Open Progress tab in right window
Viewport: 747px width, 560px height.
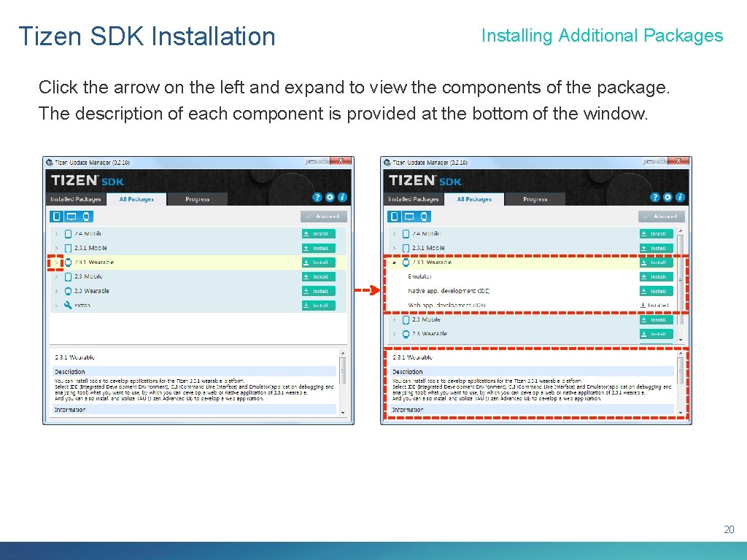(535, 199)
